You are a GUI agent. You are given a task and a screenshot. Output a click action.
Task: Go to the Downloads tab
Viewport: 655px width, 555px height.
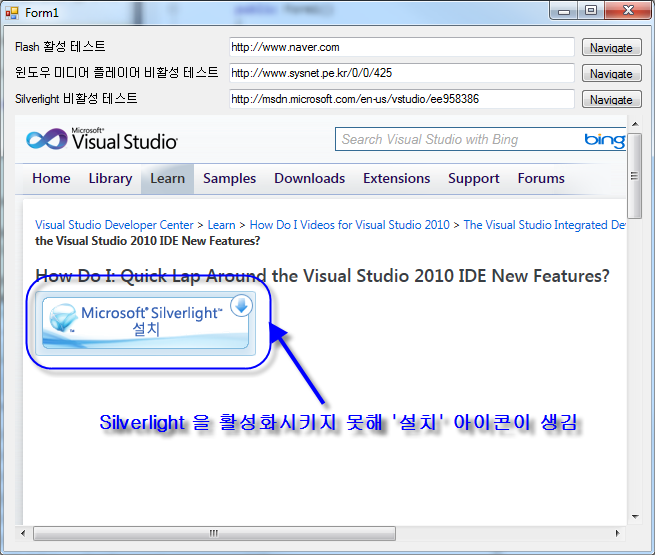coord(309,178)
